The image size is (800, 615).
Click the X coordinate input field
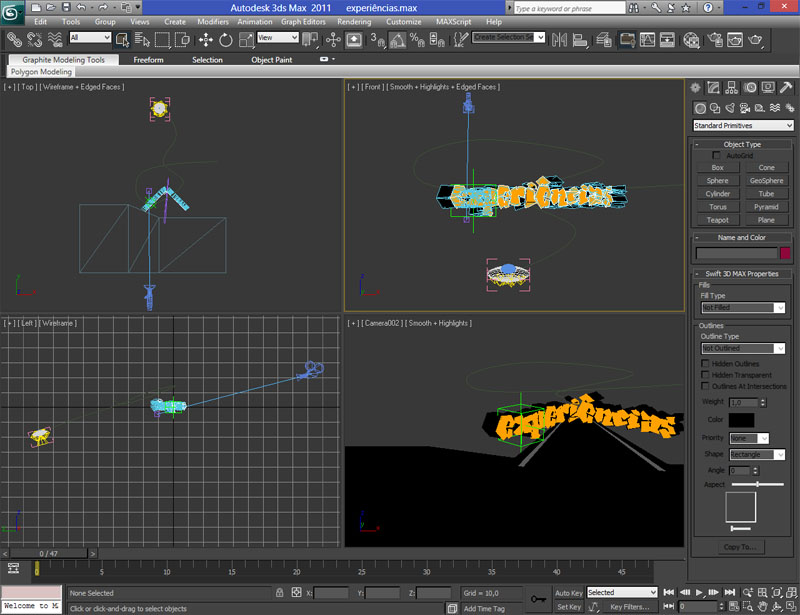point(331,593)
